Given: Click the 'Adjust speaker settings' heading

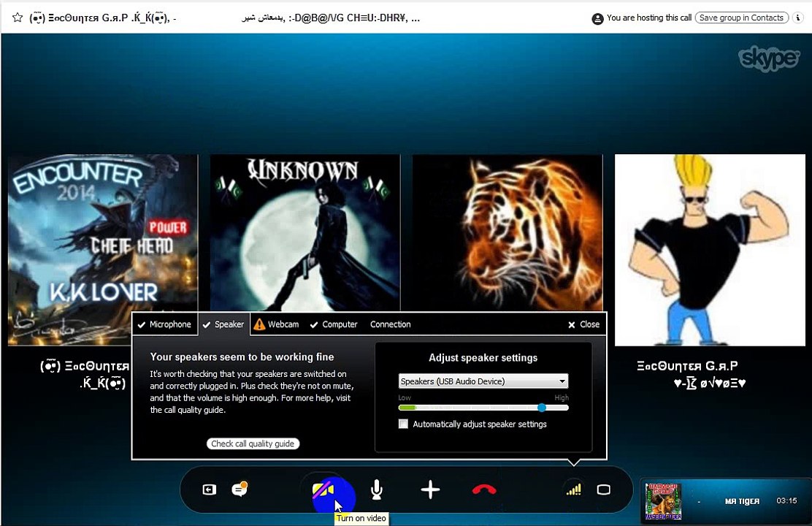Looking at the screenshot, I should click(x=483, y=357).
